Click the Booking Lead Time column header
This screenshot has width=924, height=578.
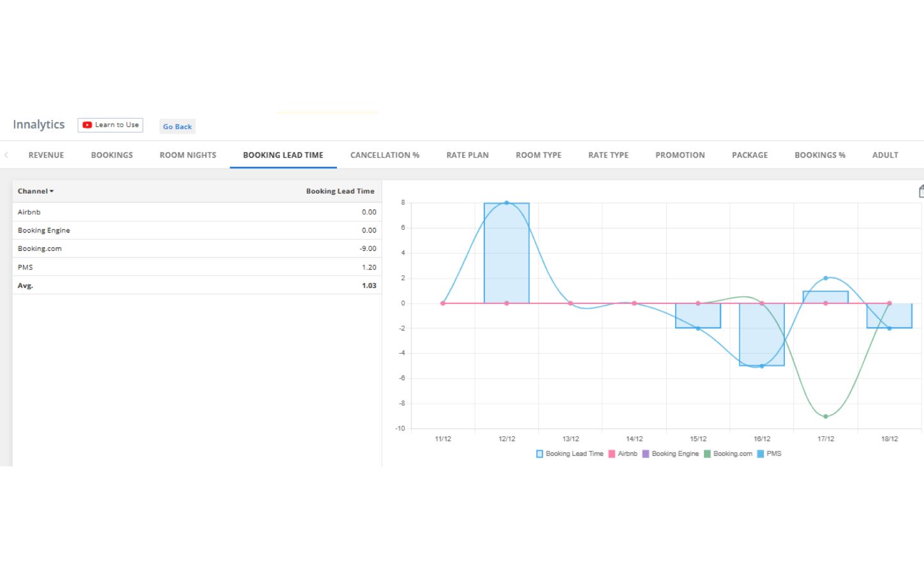pos(339,192)
